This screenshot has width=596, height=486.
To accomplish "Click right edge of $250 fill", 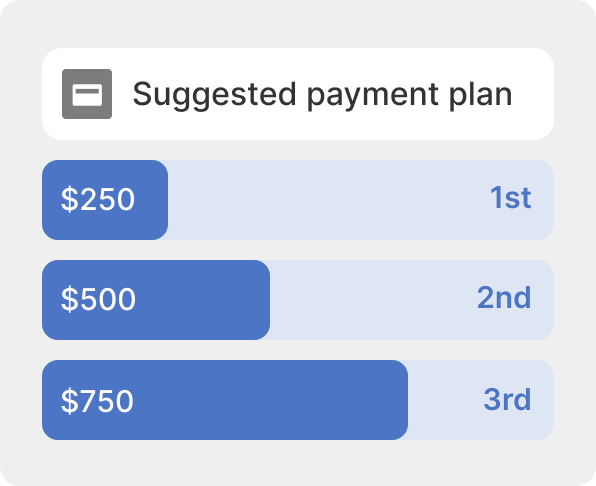I will click(x=166, y=200).
